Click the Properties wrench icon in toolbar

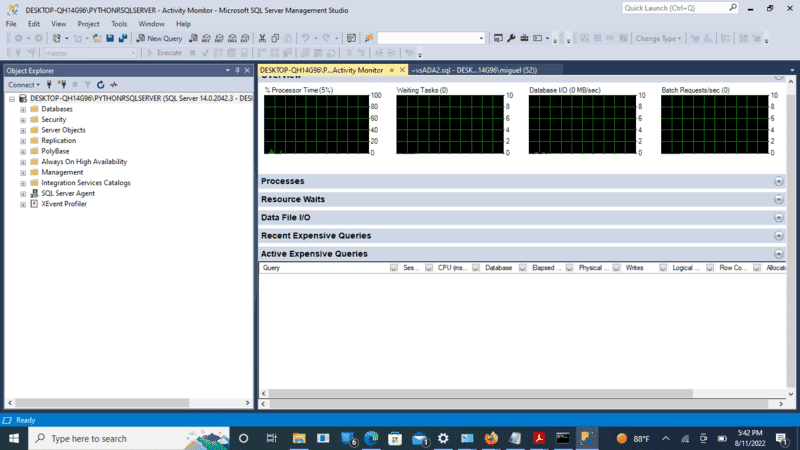511,38
